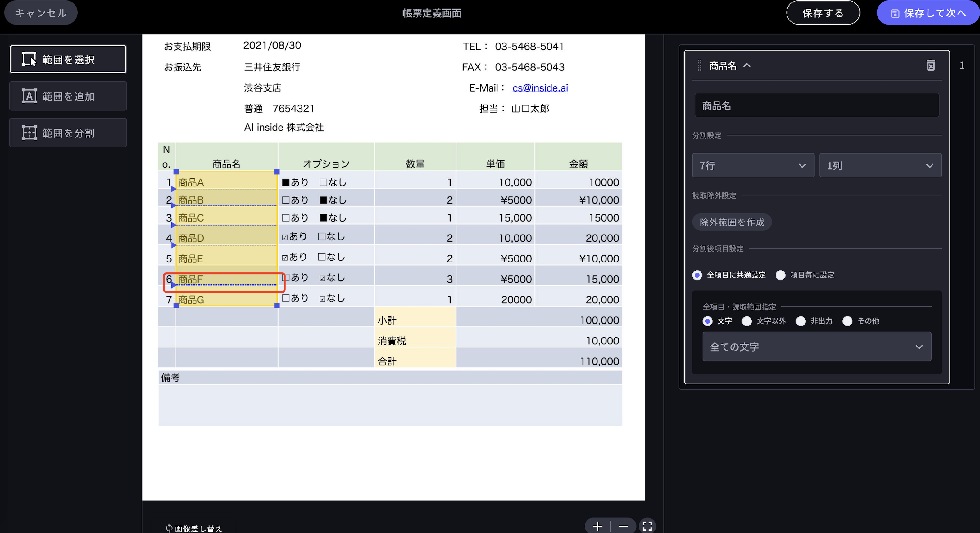The image size is (980, 533).
Task: Click the split marker below 商品B
Action: coord(174,205)
